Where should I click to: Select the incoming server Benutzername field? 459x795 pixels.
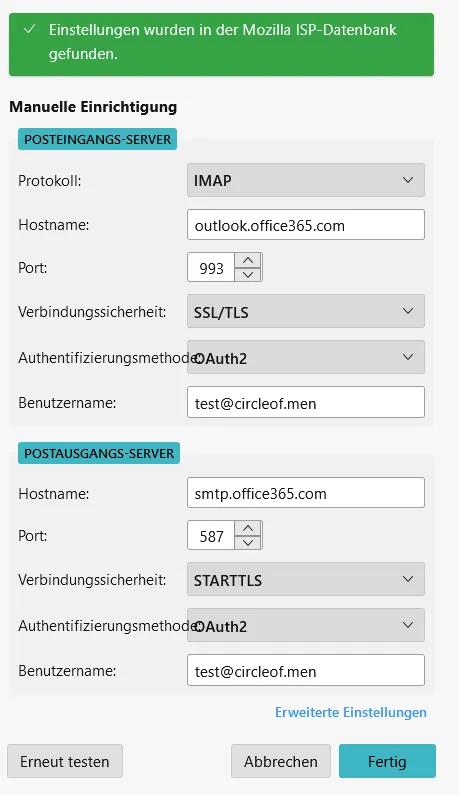click(306, 403)
